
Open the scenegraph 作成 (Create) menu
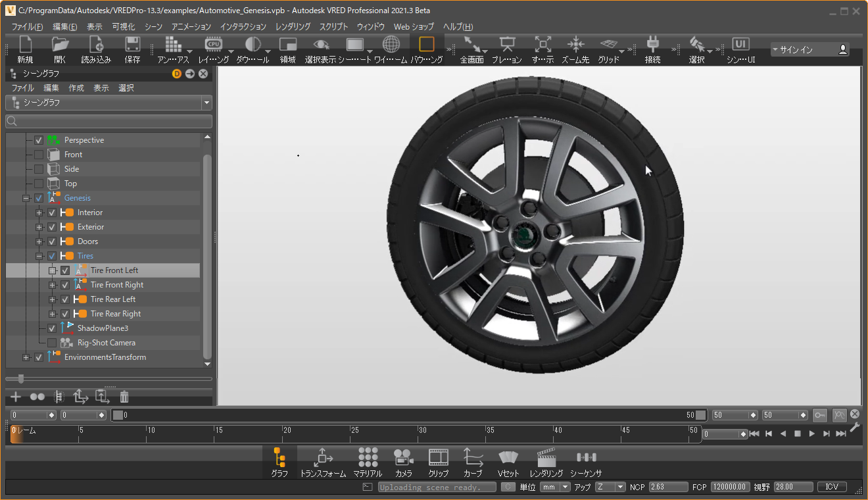click(76, 88)
